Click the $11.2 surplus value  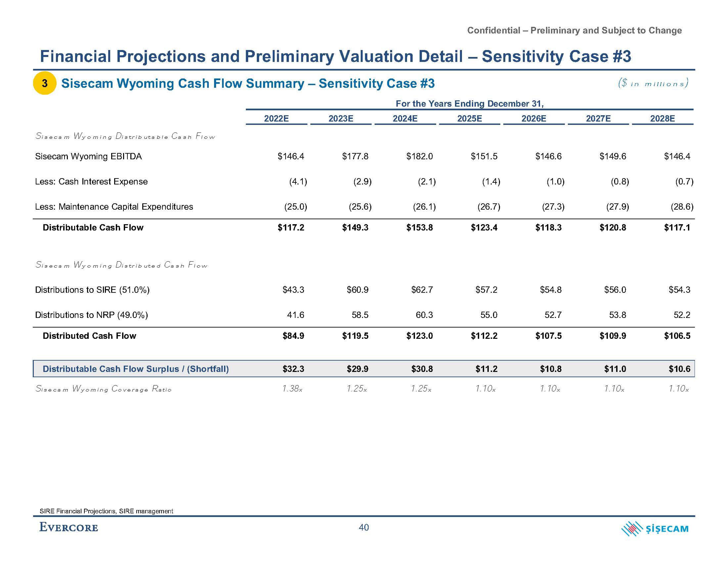tap(486, 369)
